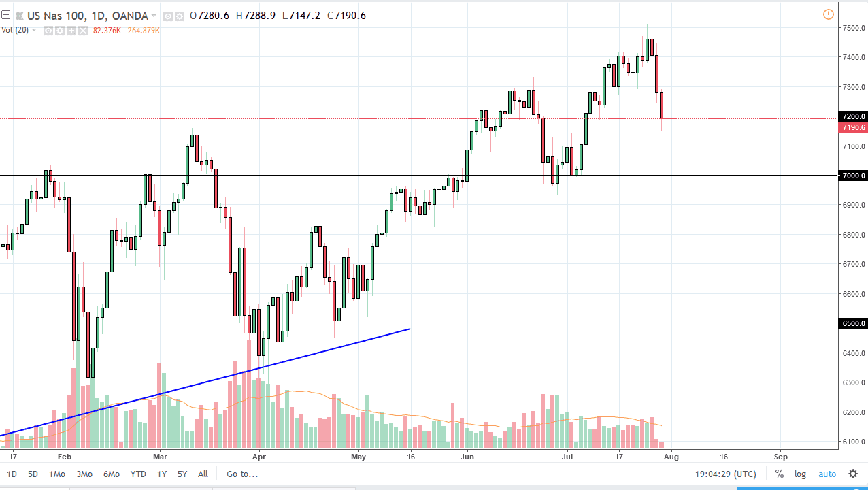Viewport: 868px width, 490px height.
Task: Open the symbol dropdown next to OANDA
Action: (153, 16)
